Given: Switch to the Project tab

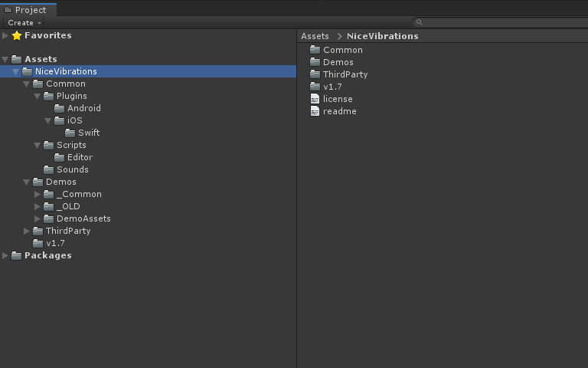Looking at the screenshot, I should click(28, 10).
